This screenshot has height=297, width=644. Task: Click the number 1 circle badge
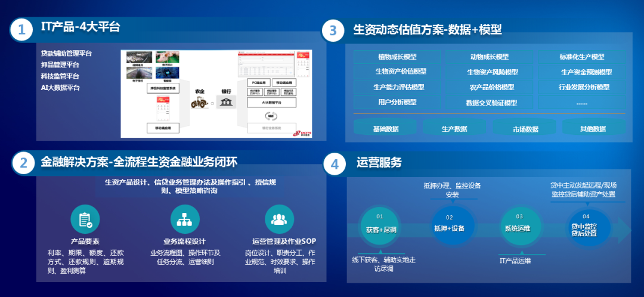click(x=21, y=30)
